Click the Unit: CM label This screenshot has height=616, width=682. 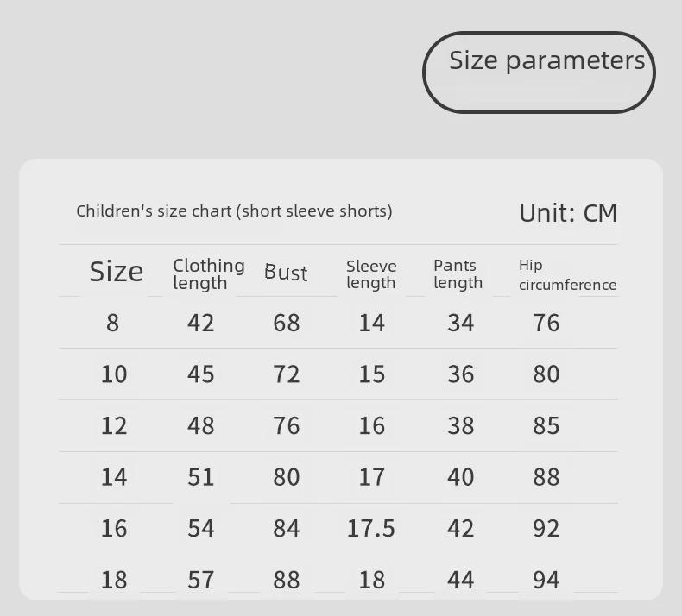(x=568, y=213)
